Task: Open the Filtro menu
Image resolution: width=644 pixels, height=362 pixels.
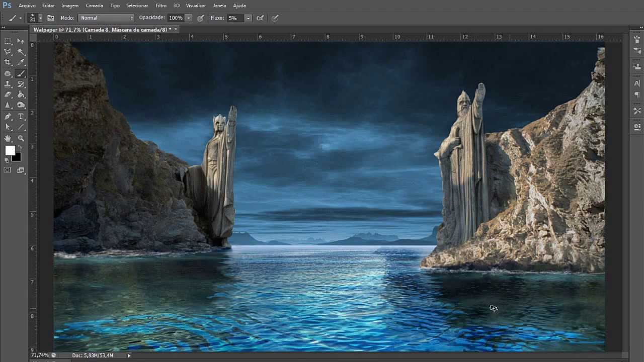Action: point(161,6)
